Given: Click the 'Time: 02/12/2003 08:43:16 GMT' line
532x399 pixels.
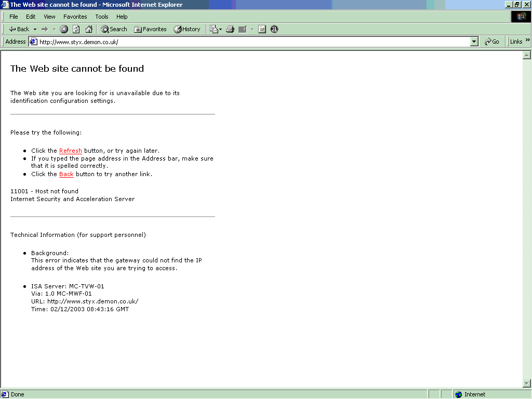Looking at the screenshot, I should [x=80, y=309].
